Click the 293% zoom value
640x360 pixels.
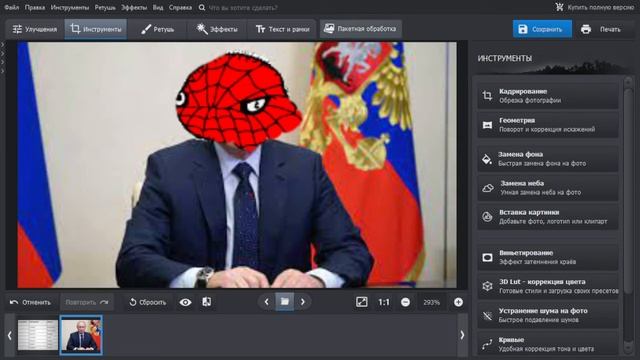pyautogui.click(x=431, y=302)
